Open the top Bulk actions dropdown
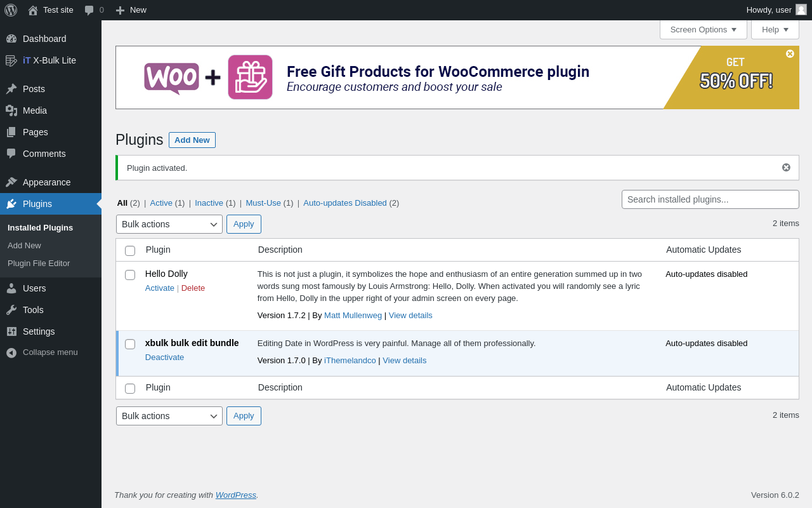 [x=169, y=224]
